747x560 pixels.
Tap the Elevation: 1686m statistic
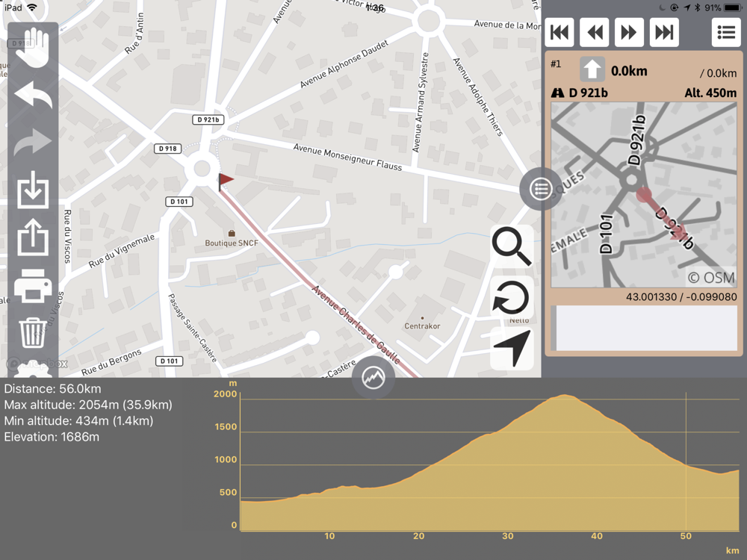[52, 437]
